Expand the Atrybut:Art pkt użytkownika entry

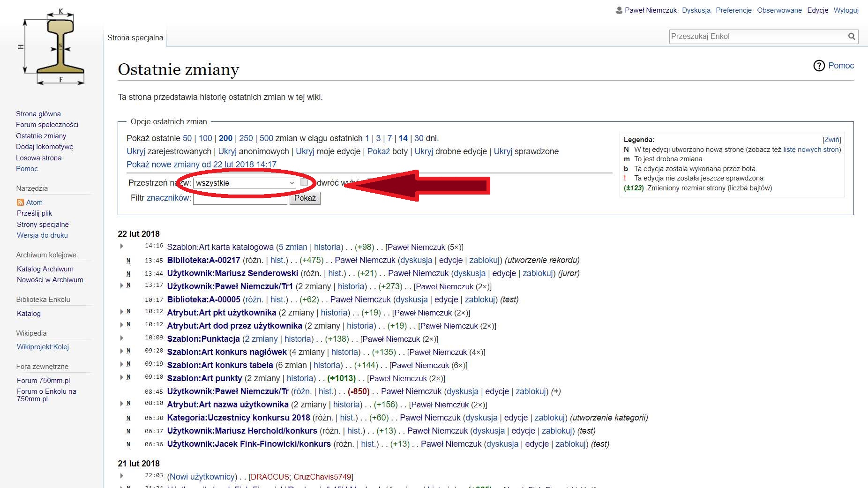(x=122, y=312)
